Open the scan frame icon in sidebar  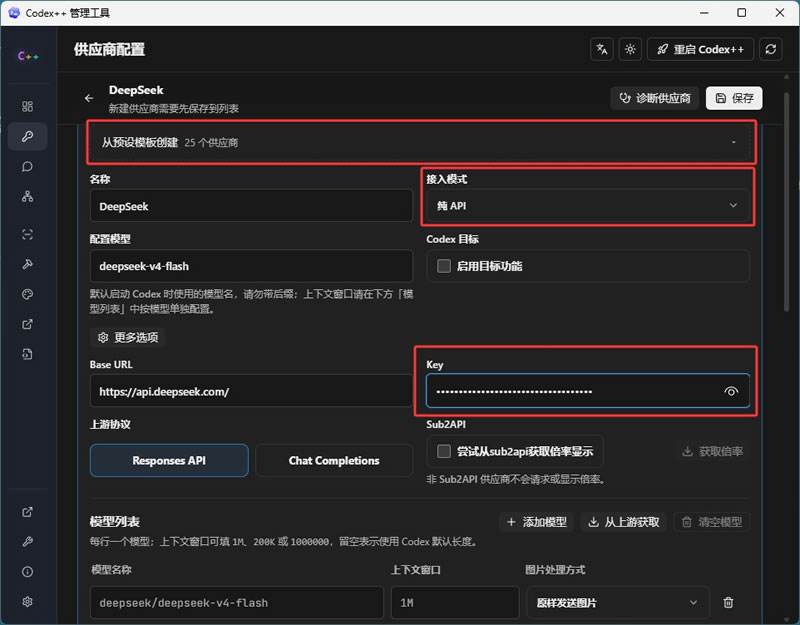[28, 234]
